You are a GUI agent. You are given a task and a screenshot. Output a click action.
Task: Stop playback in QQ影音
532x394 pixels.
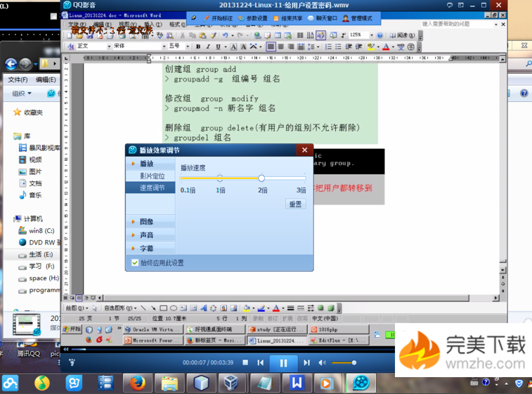coord(245,362)
